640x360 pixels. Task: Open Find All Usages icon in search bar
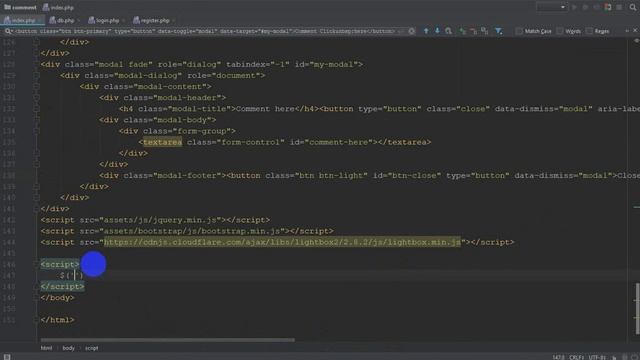(x=449, y=31)
